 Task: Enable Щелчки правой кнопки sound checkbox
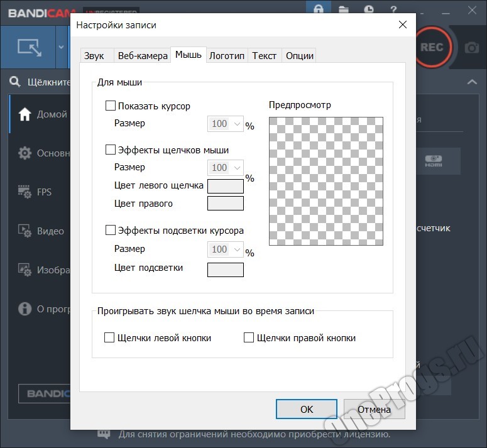[x=249, y=338]
